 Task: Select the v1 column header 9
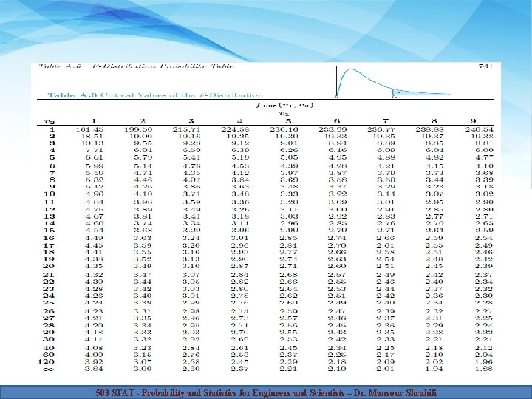[473, 121]
